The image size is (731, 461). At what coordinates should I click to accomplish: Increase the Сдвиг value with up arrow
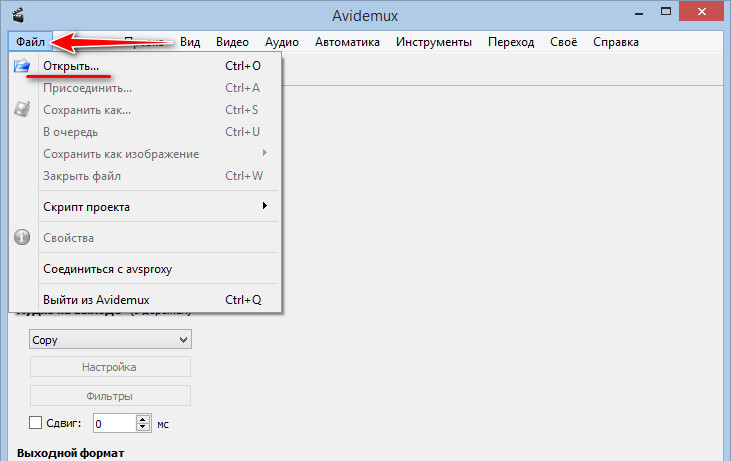pyautogui.click(x=143, y=419)
